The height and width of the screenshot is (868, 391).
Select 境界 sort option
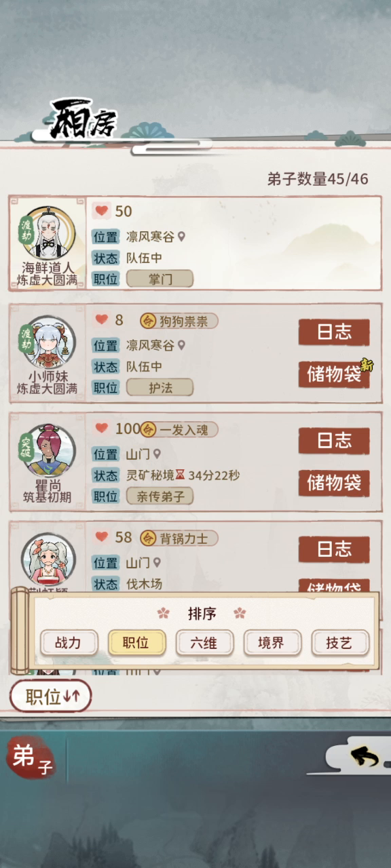pos(272,643)
